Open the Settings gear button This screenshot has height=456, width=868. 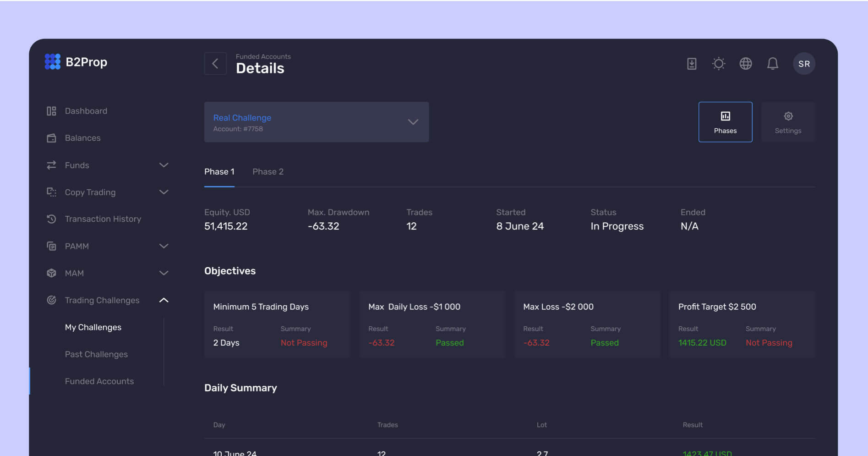[x=787, y=122]
